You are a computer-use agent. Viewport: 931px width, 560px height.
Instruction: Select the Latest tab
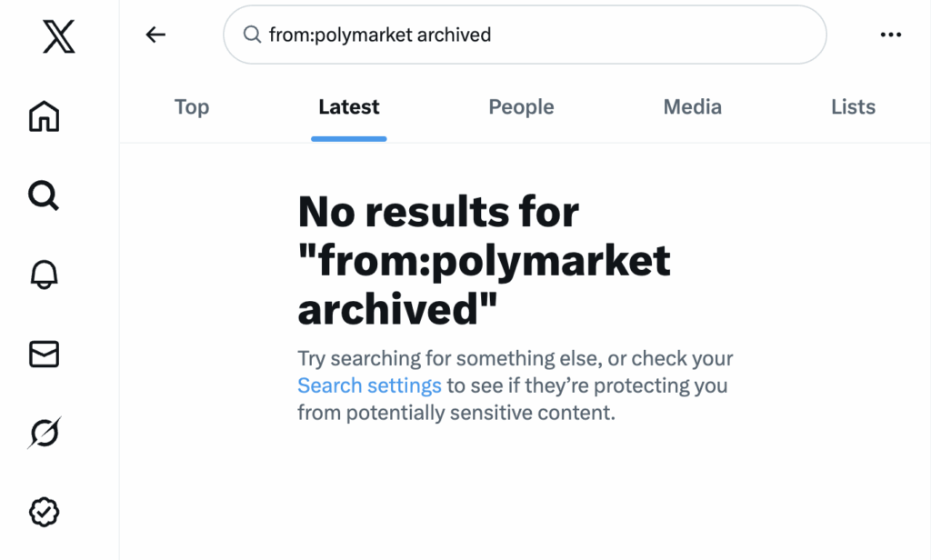(x=349, y=107)
